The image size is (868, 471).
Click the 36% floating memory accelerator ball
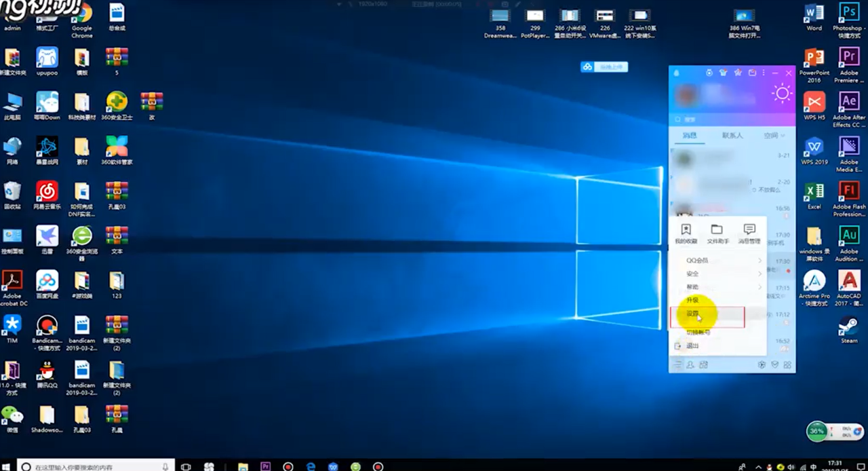(x=817, y=430)
